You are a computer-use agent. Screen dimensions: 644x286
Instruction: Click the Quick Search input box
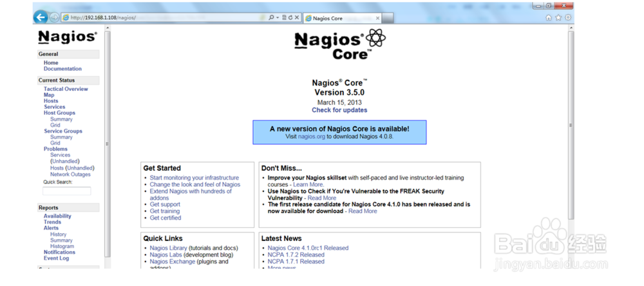pyautogui.click(x=66, y=191)
